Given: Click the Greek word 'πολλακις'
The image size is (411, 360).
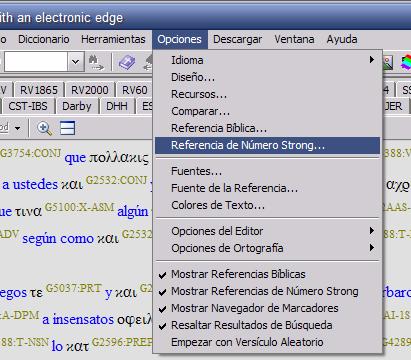Looking at the screenshot, I should (119, 158).
